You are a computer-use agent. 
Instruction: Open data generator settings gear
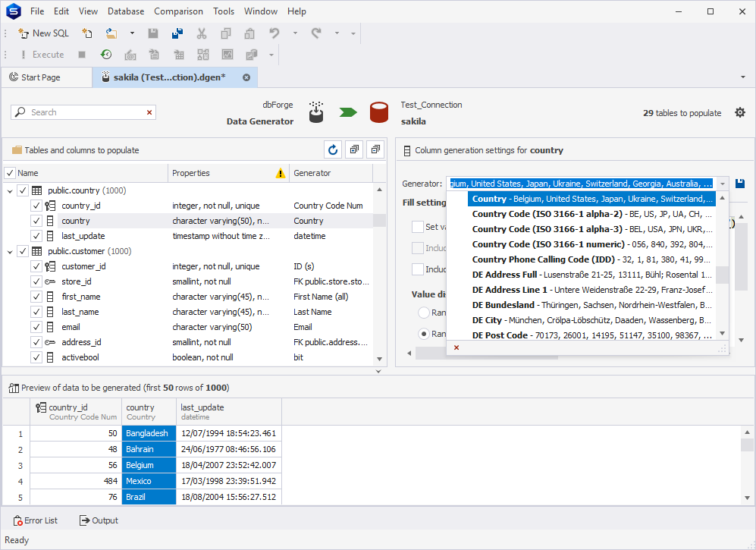click(739, 112)
